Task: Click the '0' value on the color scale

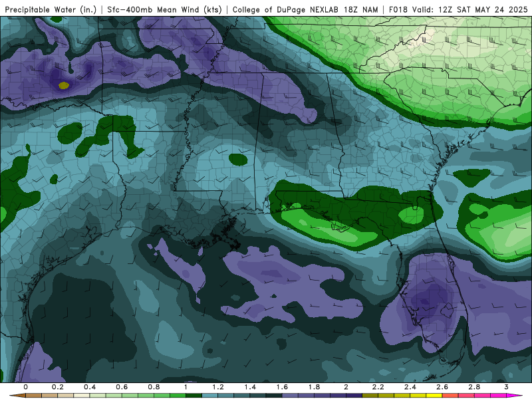Action: coord(26,387)
